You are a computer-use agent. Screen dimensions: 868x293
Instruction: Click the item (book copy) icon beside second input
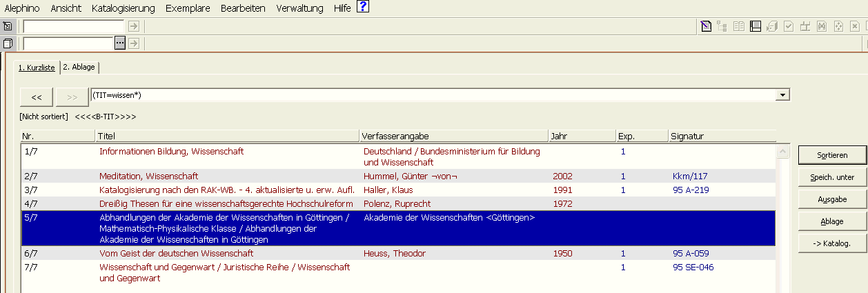[8, 43]
